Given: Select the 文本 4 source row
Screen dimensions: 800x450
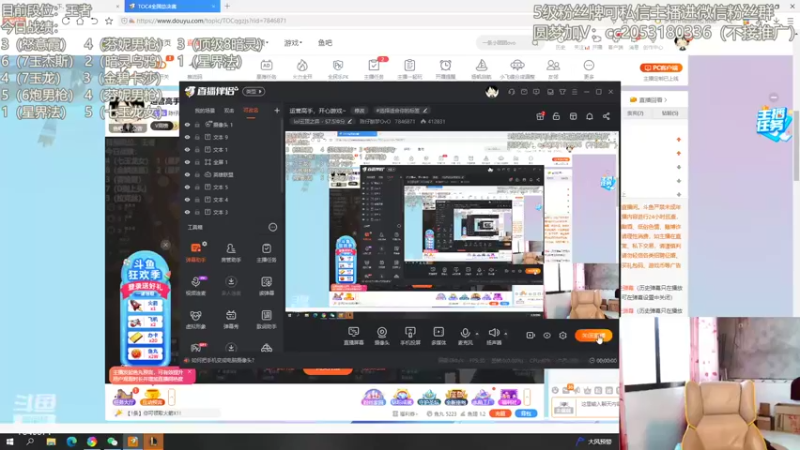Looking at the screenshot, I should pyautogui.click(x=231, y=199).
